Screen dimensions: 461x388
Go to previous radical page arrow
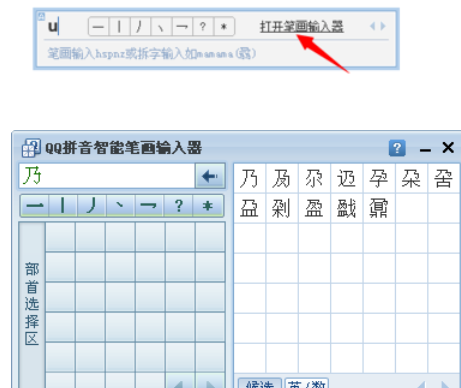coord(180,381)
